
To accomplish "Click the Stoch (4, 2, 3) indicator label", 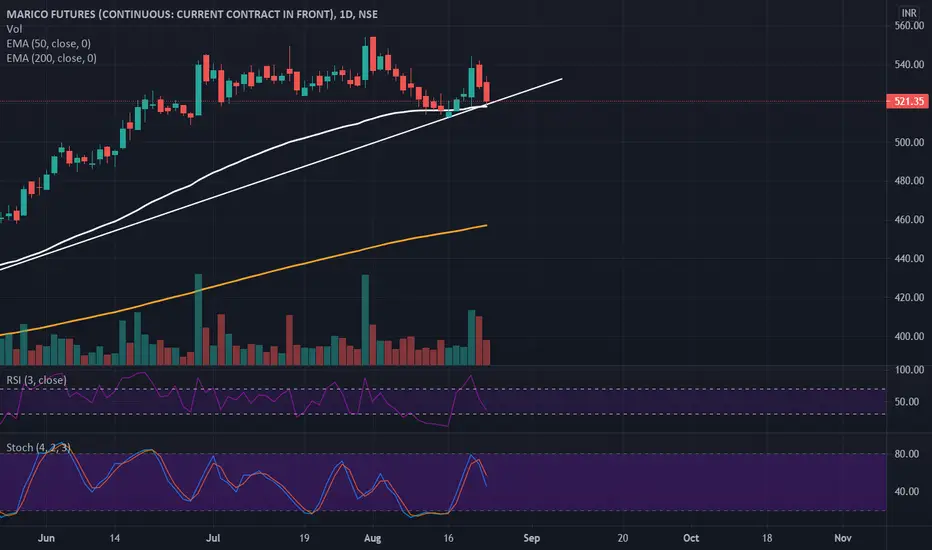I will (x=38, y=447).
